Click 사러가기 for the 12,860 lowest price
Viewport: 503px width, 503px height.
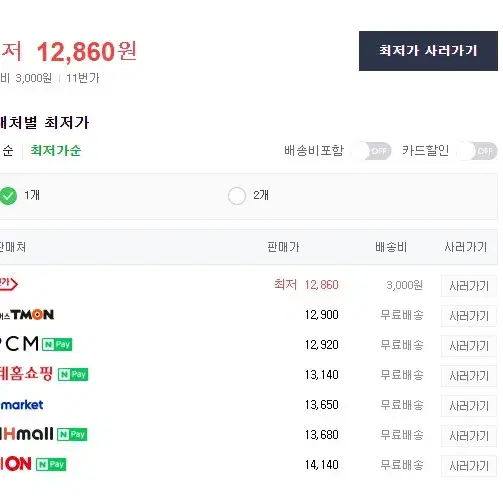tap(469, 286)
